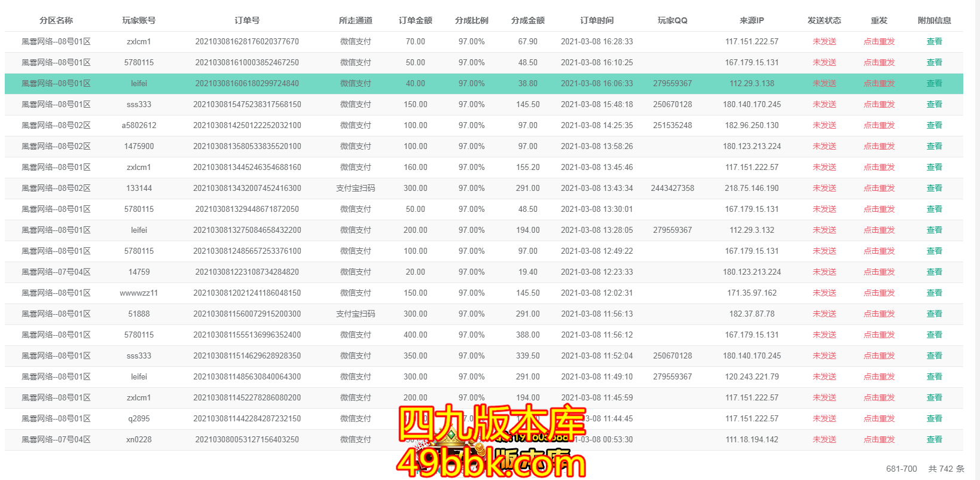The height and width of the screenshot is (480, 980).
Task: Open 查看 for player xn0228's order
Action: (x=934, y=440)
